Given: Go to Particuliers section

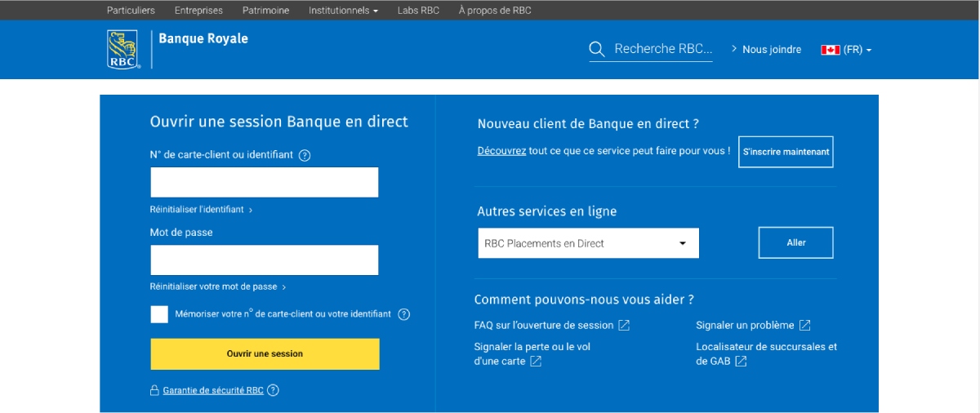Looking at the screenshot, I should point(131,11).
